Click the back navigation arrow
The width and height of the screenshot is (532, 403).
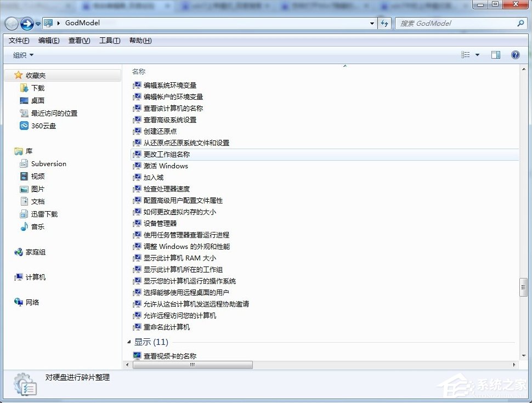pos(11,22)
